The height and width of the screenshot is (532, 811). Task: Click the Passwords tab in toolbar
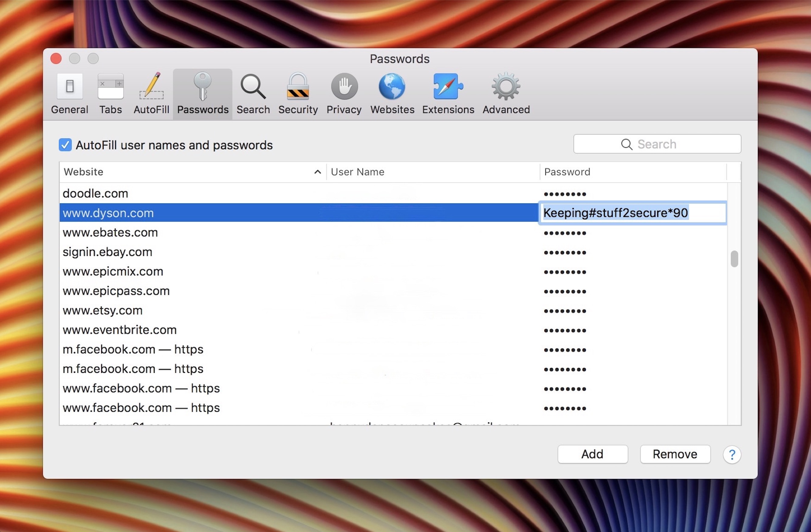point(202,92)
